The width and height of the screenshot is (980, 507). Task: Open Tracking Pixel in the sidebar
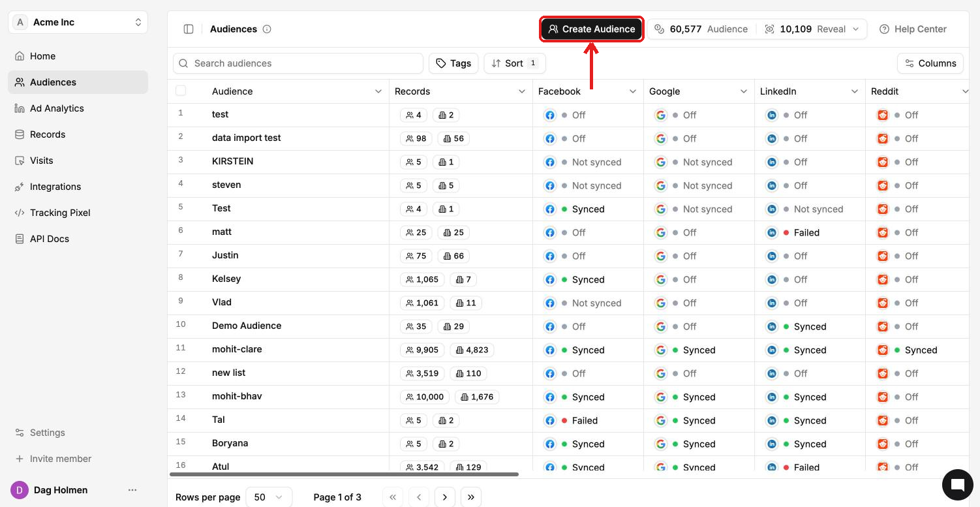point(78,213)
